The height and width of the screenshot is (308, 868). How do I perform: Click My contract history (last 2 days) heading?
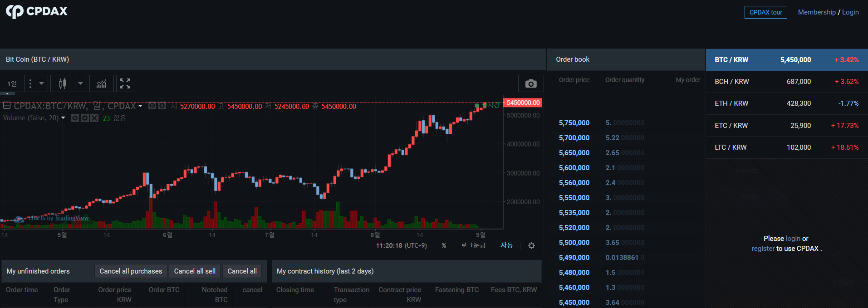pyautogui.click(x=325, y=271)
